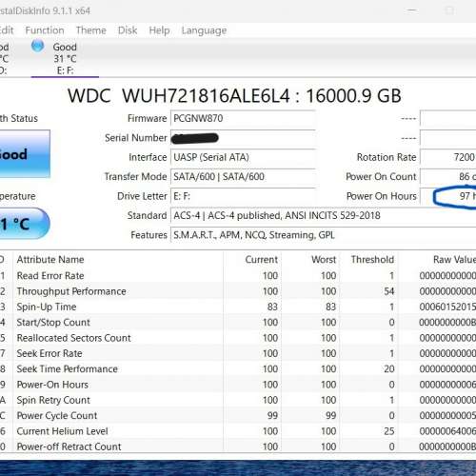
Task: Open the Theme menu
Action: [x=91, y=30]
